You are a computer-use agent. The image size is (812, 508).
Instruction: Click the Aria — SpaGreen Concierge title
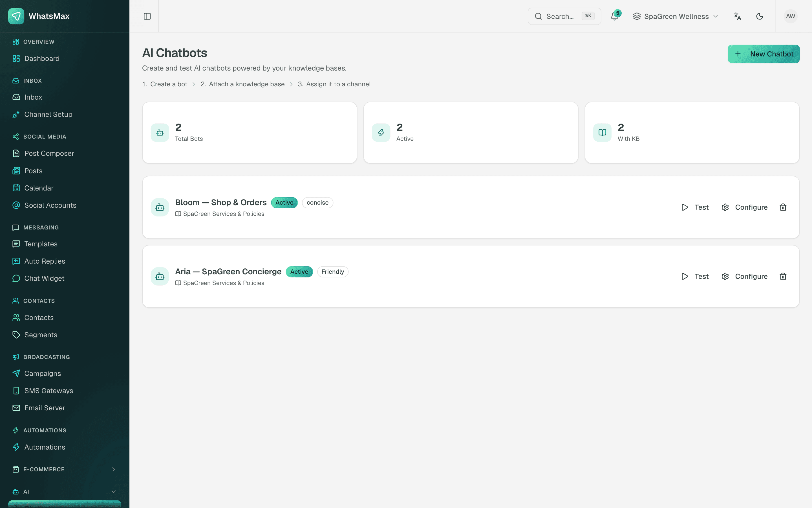(228, 271)
